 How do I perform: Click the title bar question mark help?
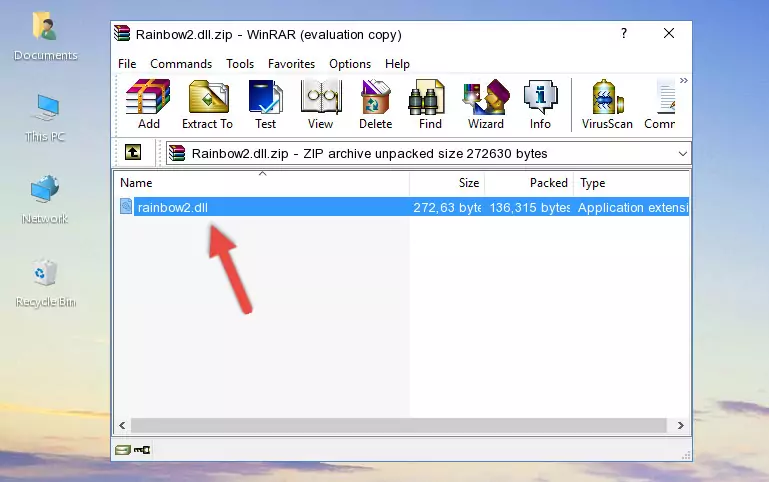pyautogui.click(x=624, y=33)
